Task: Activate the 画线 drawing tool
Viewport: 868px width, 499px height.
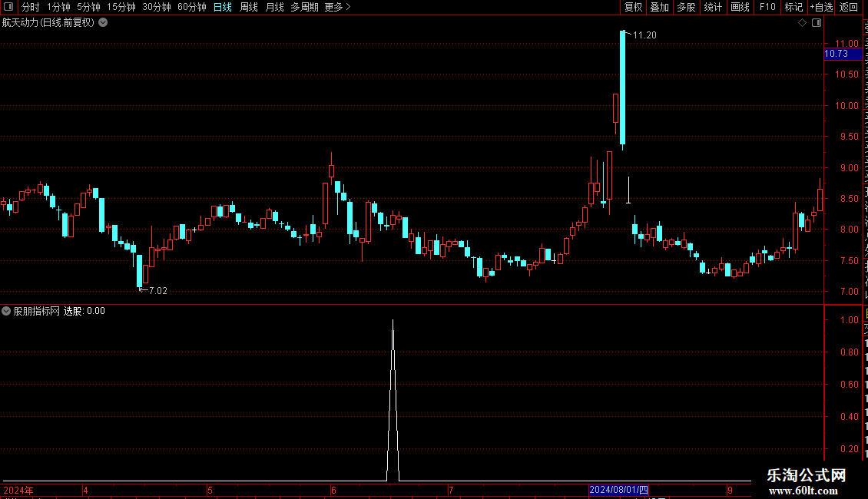Action: (740, 7)
